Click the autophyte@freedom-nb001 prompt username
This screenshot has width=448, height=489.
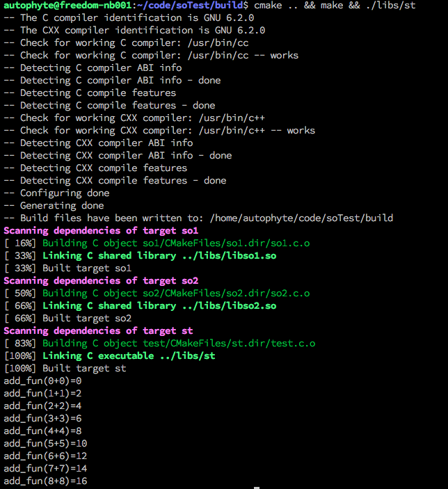[67, 6]
